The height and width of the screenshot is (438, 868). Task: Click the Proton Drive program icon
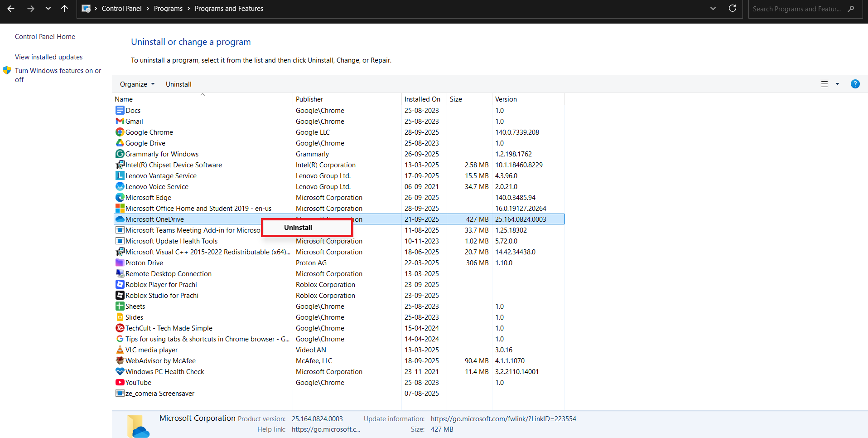click(120, 263)
